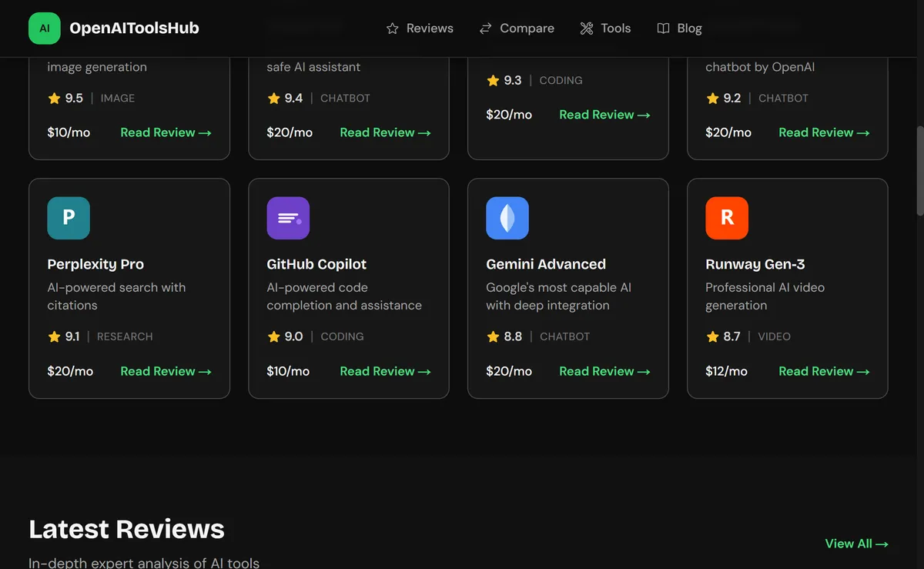The width and height of the screenshot is (924, 569).
Task: Click the star icon beside Reviews
Action: coord(393,28)
